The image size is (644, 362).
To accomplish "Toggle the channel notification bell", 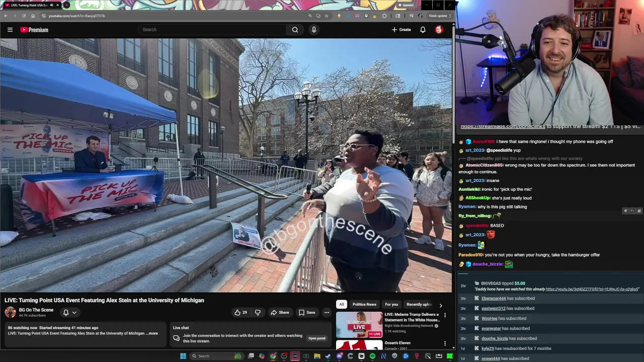I will tap(65, 313).
